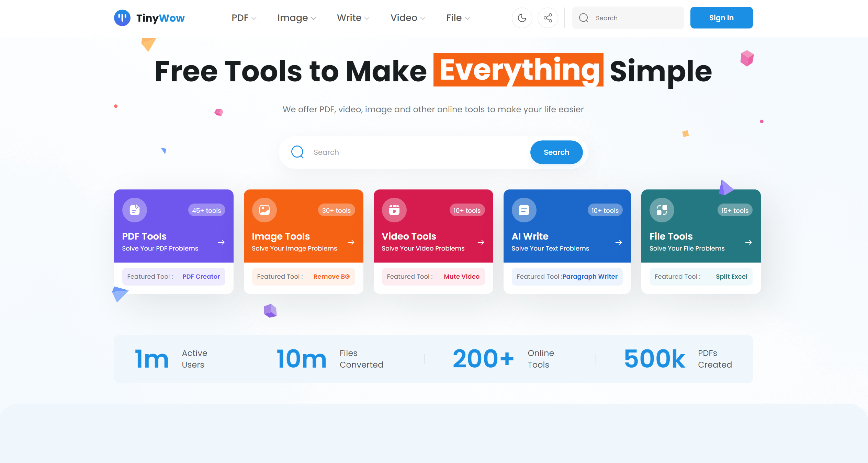Viewport: 868px width, 463px height.
Task: Toggle dark mode with moon icon
Action: (522, 18)
